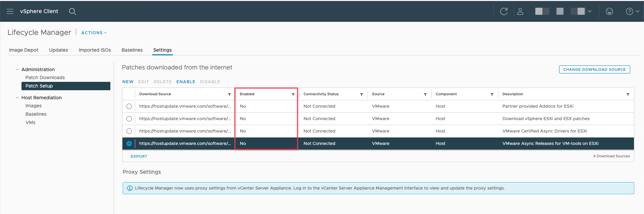
Task: Select radio for VMware Certified Async Drivers row
Action: click(x=129, y=131)
